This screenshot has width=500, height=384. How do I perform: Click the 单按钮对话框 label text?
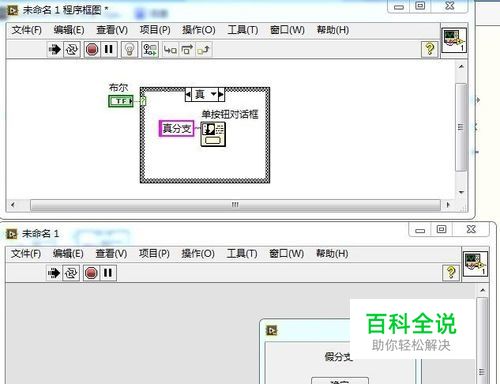tap(230, 114)
